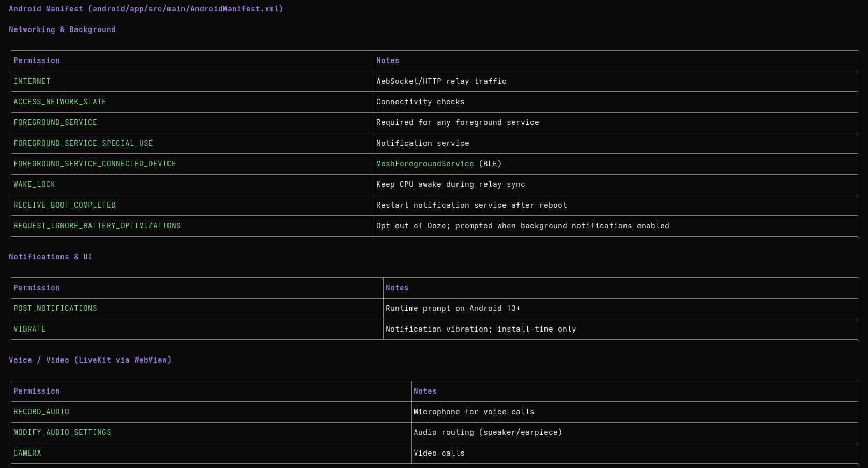Click the 'Opt out of Doze' note
This screenshot has height=468, width=868.
(523, 226)
